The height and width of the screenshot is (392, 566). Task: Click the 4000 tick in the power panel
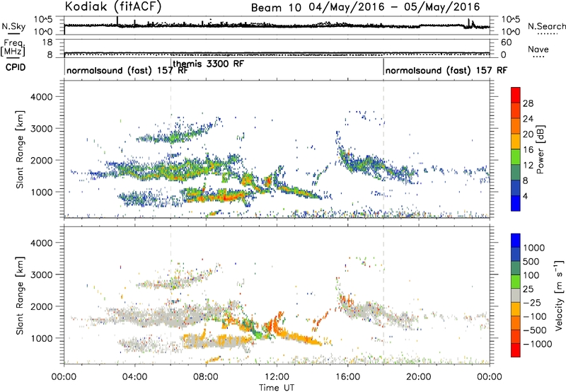(x=42, y=97)
